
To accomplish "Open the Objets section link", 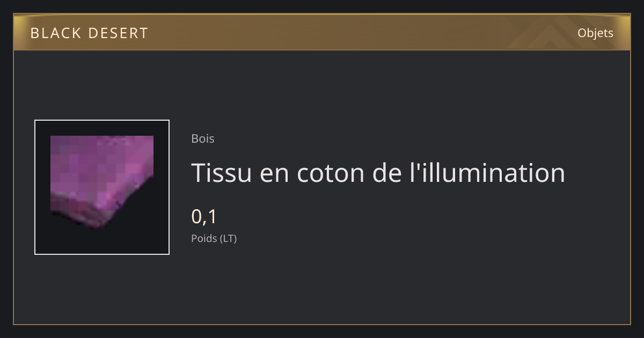I will [x=595, y=33].
